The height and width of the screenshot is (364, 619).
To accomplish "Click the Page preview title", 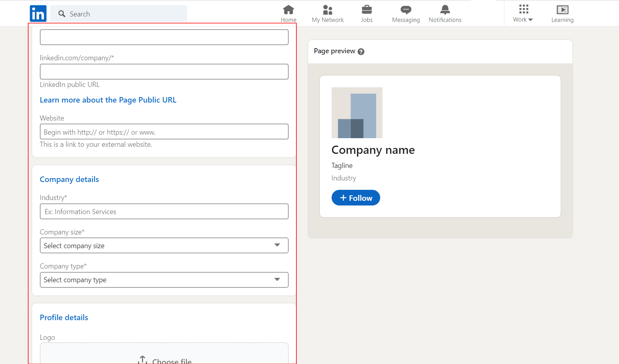I will (x=334, y=51).
